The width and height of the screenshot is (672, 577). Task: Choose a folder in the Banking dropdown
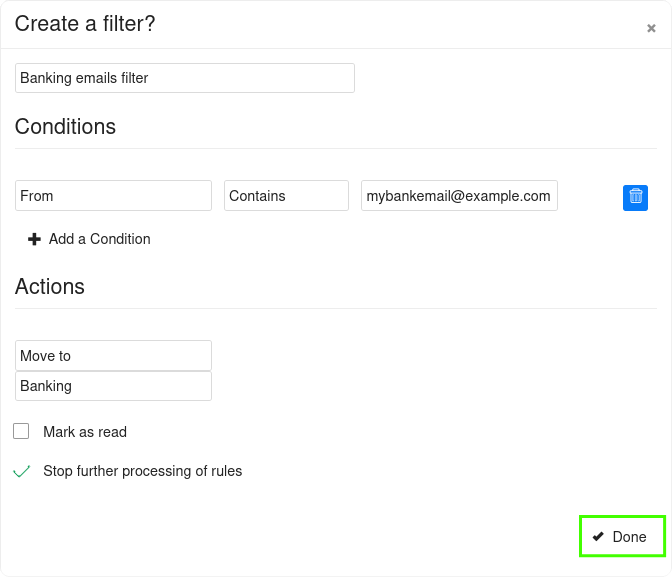point(114,386)
